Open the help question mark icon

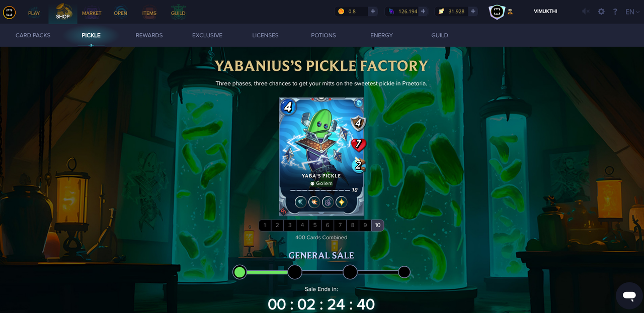tap(615, 12)
